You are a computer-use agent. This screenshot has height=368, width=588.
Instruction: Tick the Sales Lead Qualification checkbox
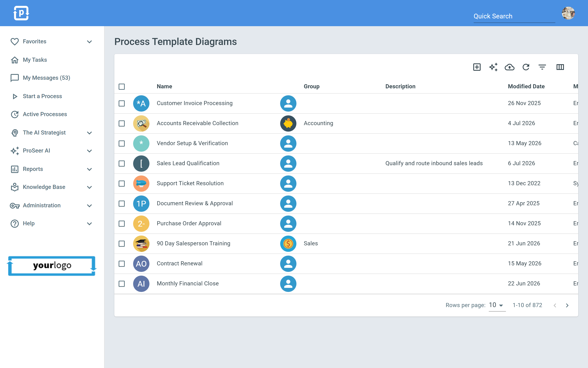click(x=122, y=164)
